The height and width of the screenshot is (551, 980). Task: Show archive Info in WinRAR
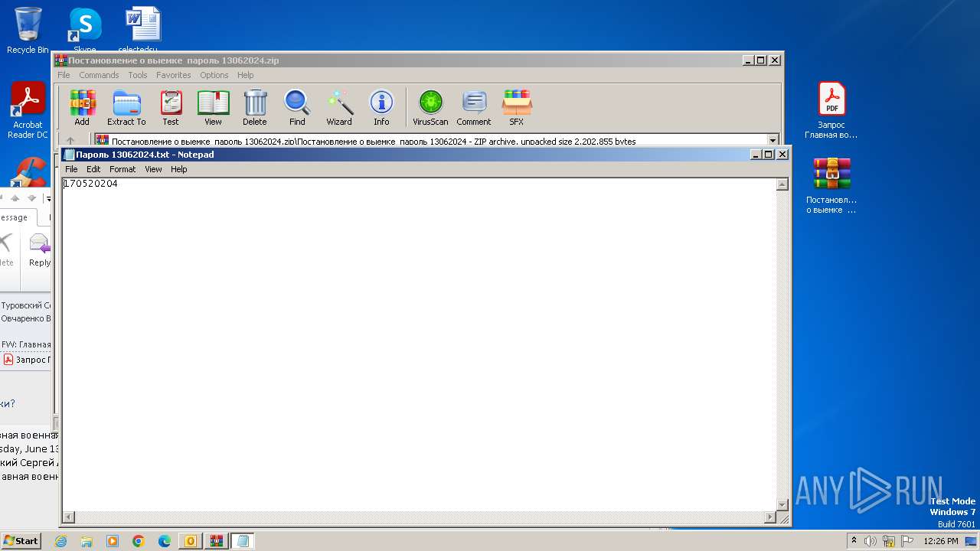click(381, 108)
